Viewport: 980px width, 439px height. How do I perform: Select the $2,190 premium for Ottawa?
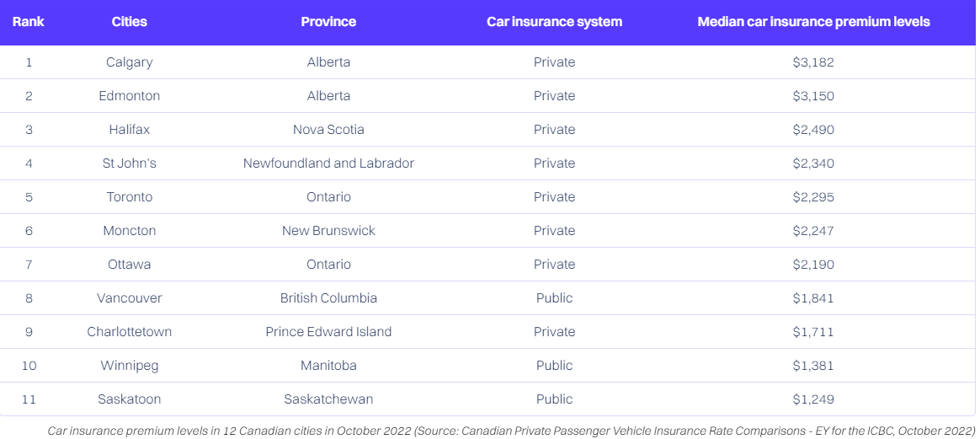tap(814, 265)
